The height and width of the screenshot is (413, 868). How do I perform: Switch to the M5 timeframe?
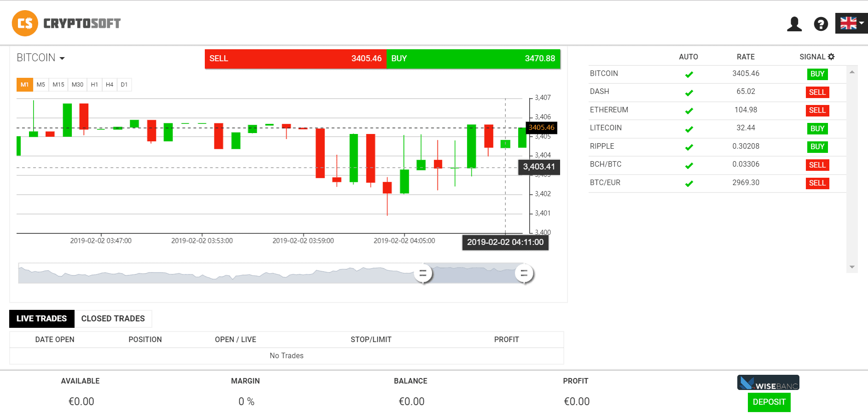(41, 85)
